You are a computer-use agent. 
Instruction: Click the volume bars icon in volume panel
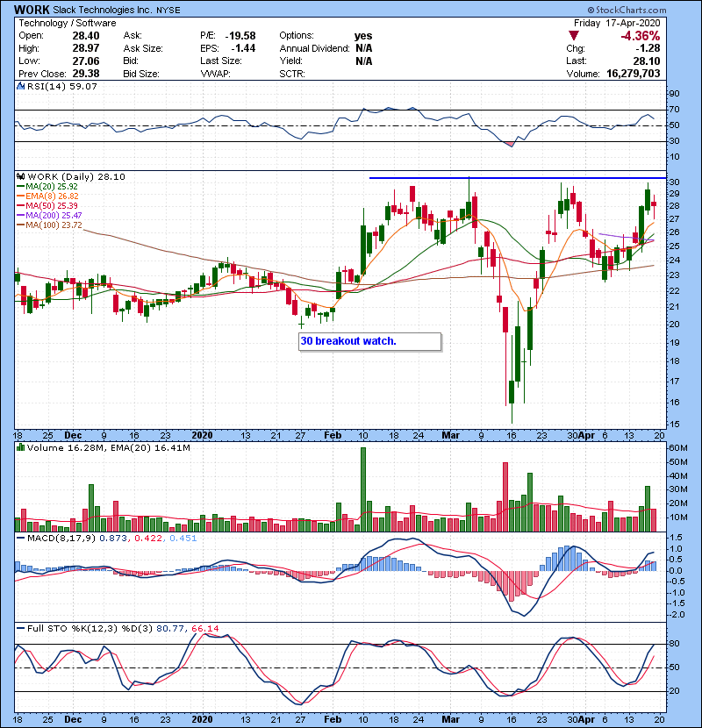[20, 447]
